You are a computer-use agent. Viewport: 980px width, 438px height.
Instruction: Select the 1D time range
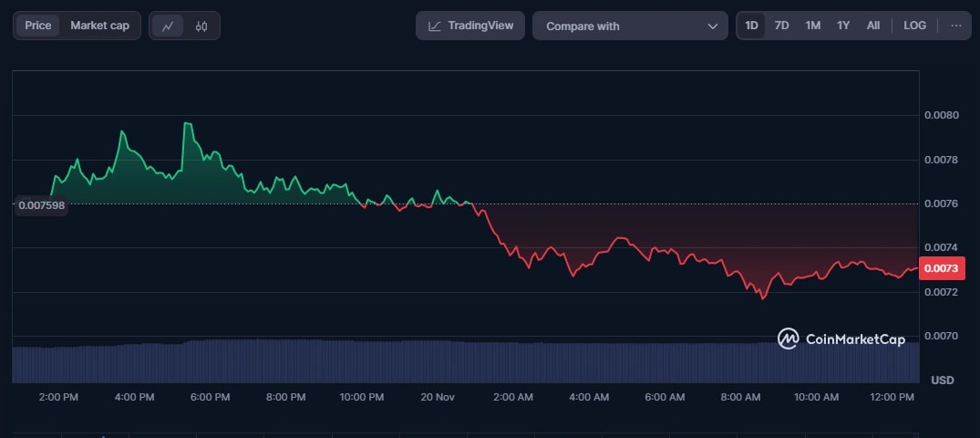pos(751,26)
